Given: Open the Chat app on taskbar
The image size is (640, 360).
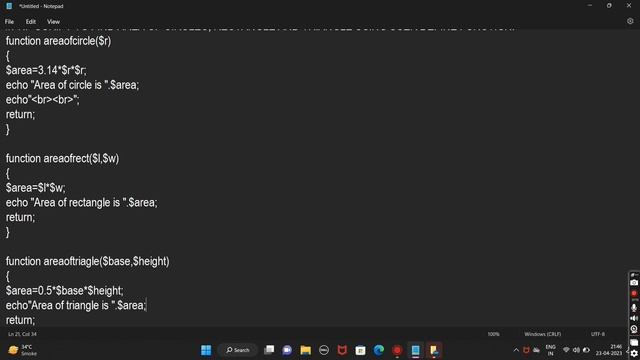Looking at the screenshot, I should coord(287,350).
